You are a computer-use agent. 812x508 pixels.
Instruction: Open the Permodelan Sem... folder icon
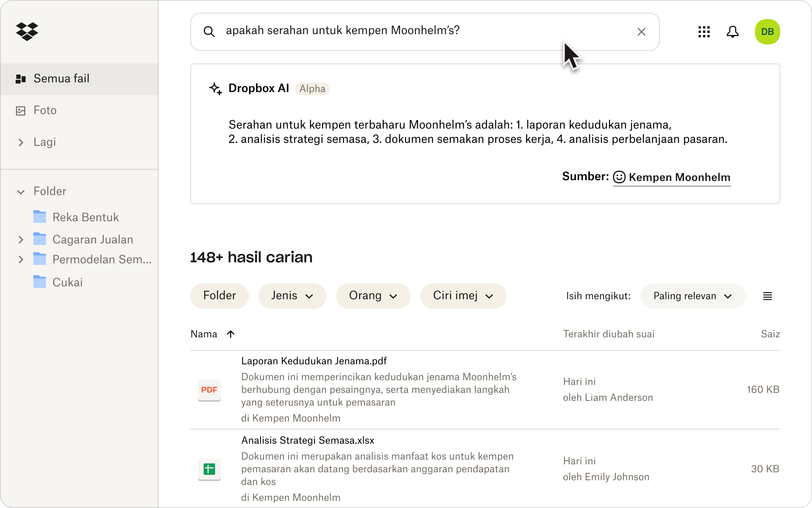[40, 259]
